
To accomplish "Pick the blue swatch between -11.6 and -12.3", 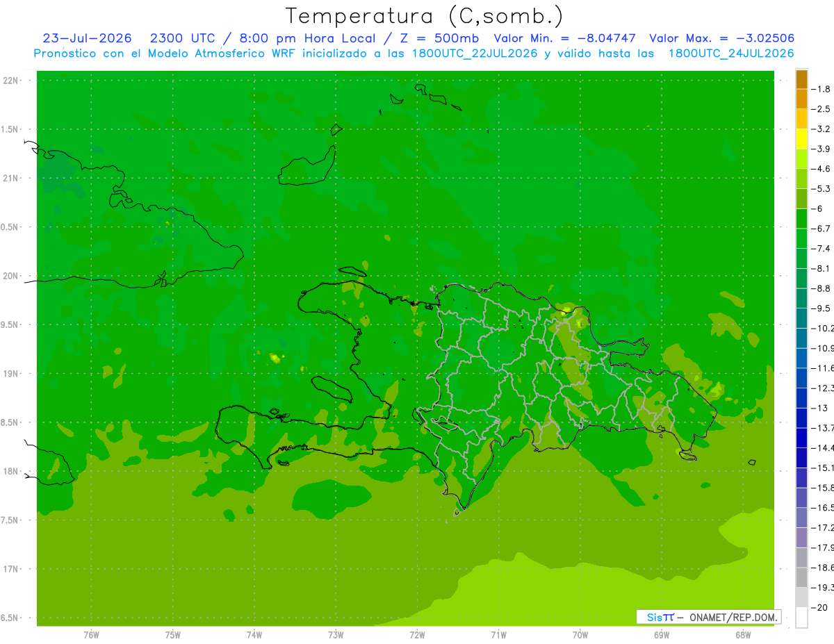I will (801, 378).
